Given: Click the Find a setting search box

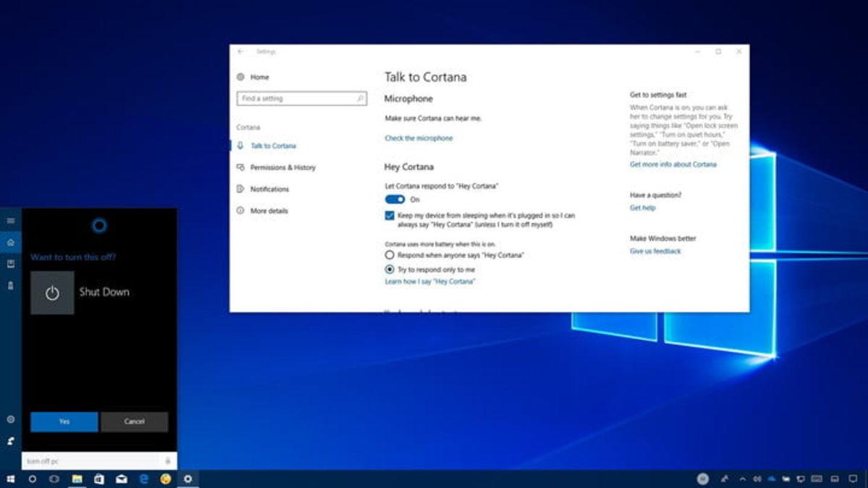Looking at the screenshot, I should [x=302, y=98].
